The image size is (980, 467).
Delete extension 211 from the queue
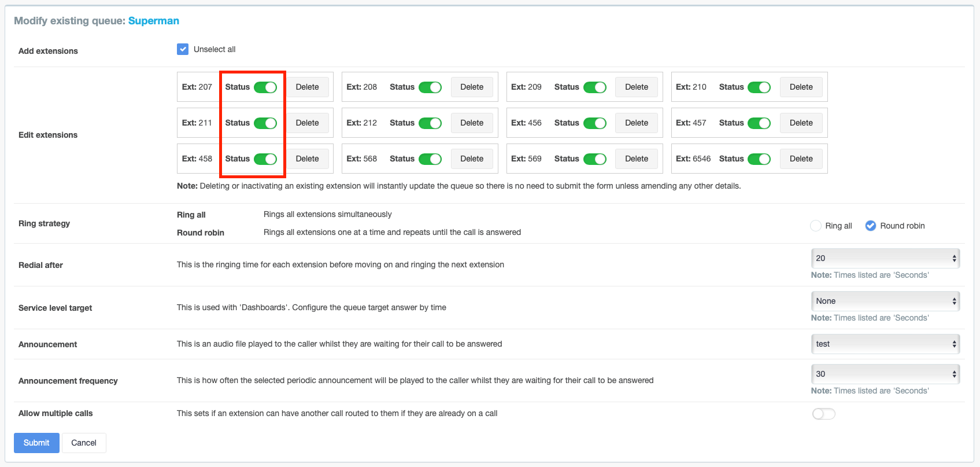click(x=308, y=123)
